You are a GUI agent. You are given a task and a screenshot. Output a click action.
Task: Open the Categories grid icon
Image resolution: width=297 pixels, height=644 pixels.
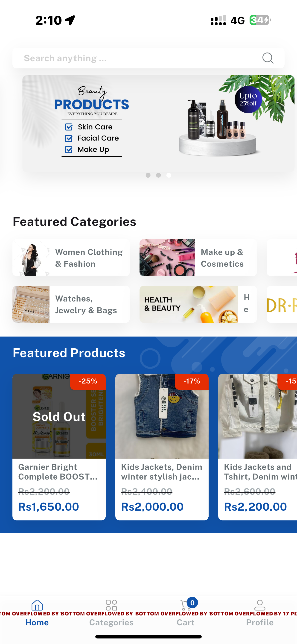[x=111, y=605]
